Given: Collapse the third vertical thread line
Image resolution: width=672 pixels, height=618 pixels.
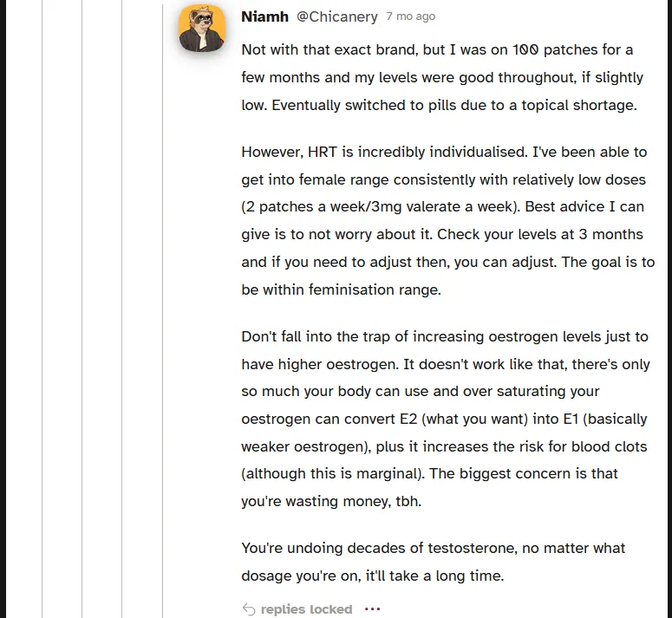Looking at the screenshot, I should pyautogui.click(x=121, y=309).
